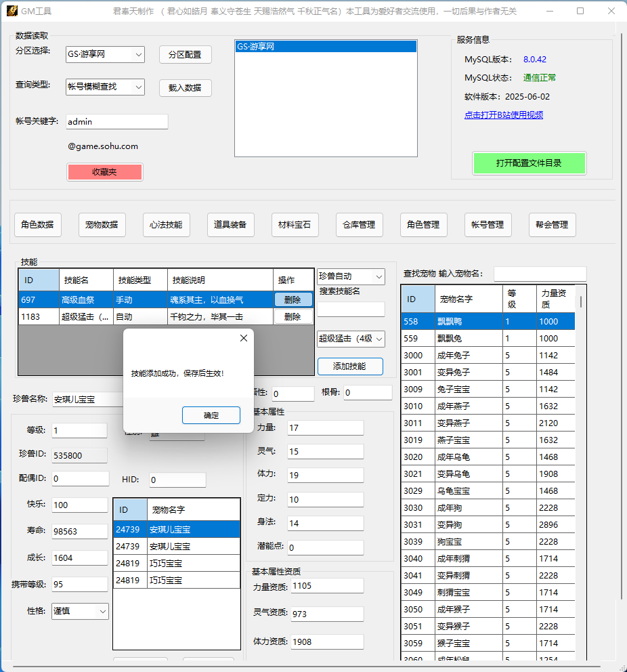
Task: Close the skill added message dialog
Action: [244, 338]
